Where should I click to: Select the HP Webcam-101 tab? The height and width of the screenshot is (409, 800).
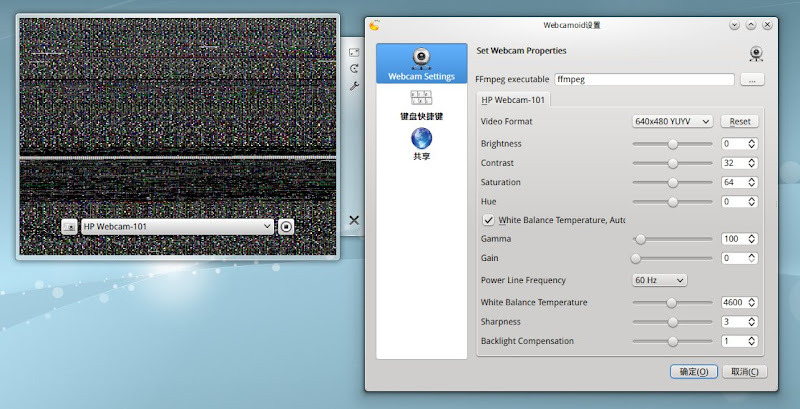[513, 100]
